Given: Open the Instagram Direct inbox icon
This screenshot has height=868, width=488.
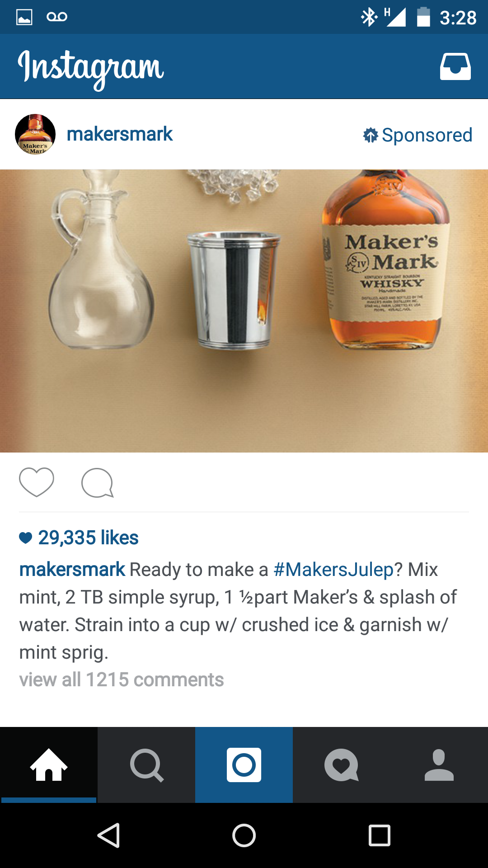Looking at the screenshot, I should coord(455,66).
